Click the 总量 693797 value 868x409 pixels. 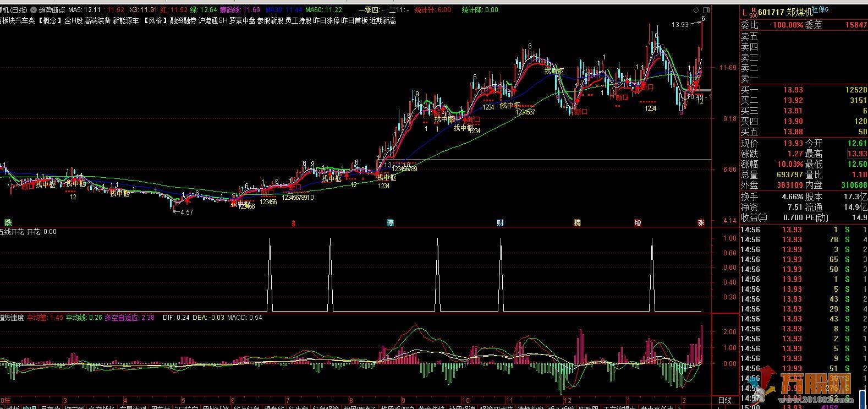[790, 174]
